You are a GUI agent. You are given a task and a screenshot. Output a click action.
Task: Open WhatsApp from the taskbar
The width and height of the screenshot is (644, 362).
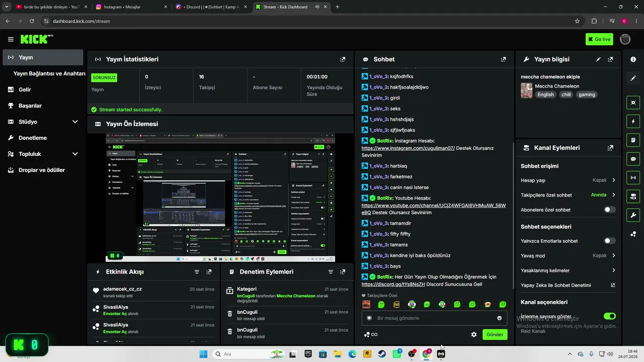[397, 354]
